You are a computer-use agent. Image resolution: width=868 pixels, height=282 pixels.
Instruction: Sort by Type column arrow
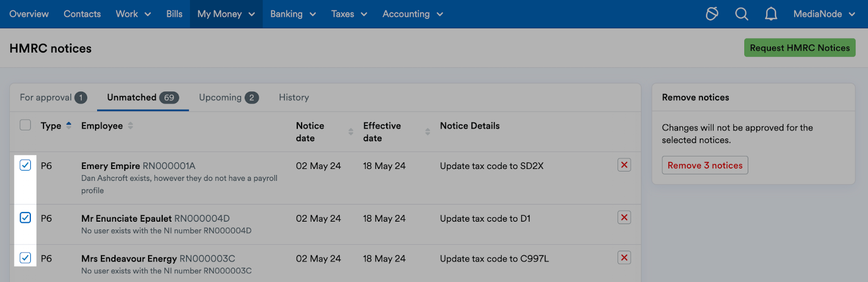coord(69,126)
